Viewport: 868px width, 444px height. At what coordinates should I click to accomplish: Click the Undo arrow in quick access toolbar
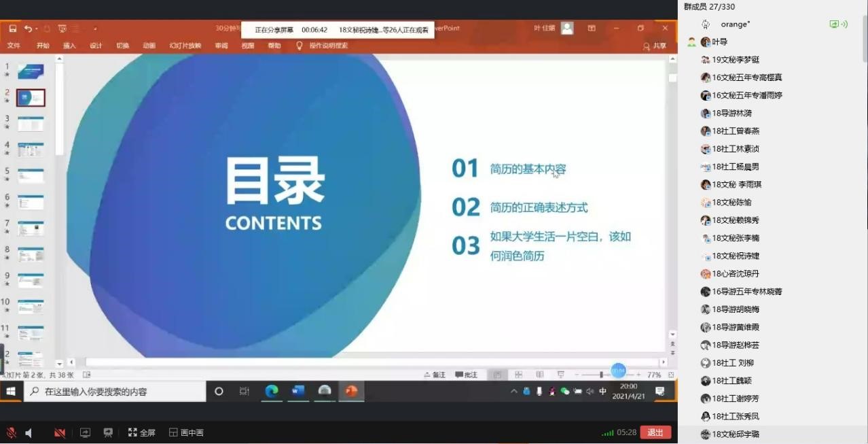[x=28, y=29]
